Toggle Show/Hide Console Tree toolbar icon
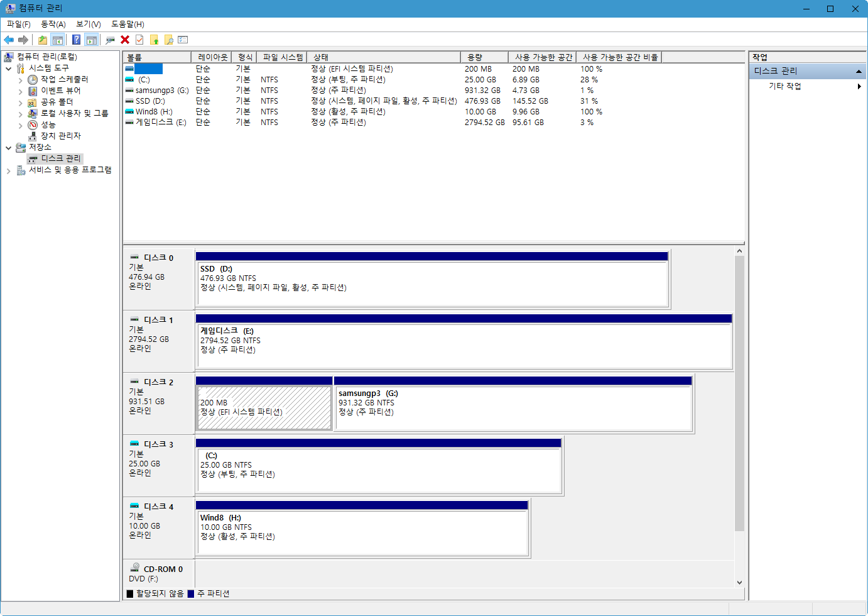Image resolution: width=868 pixels, height=616 pixels. pyautogui.click(x=58, y=40)
